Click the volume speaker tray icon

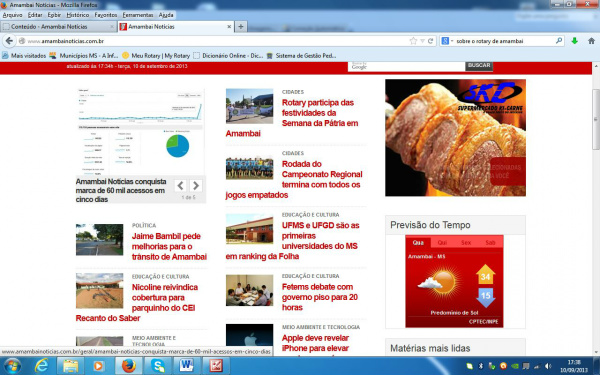coord(548,366)
